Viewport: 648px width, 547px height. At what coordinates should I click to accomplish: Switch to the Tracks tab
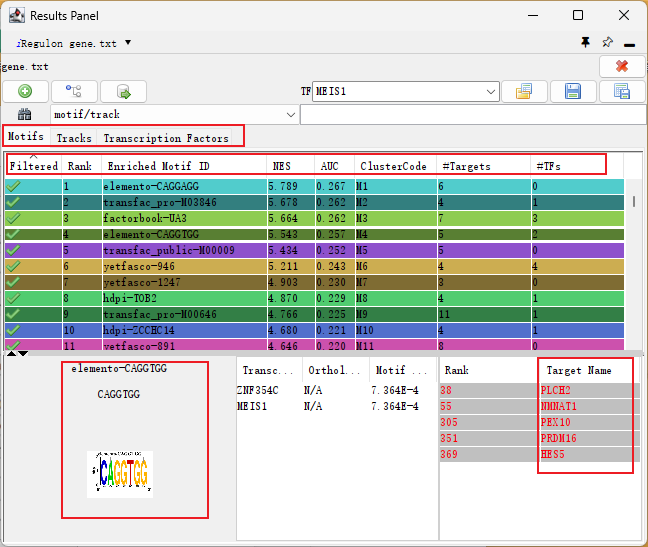(74, 138)
